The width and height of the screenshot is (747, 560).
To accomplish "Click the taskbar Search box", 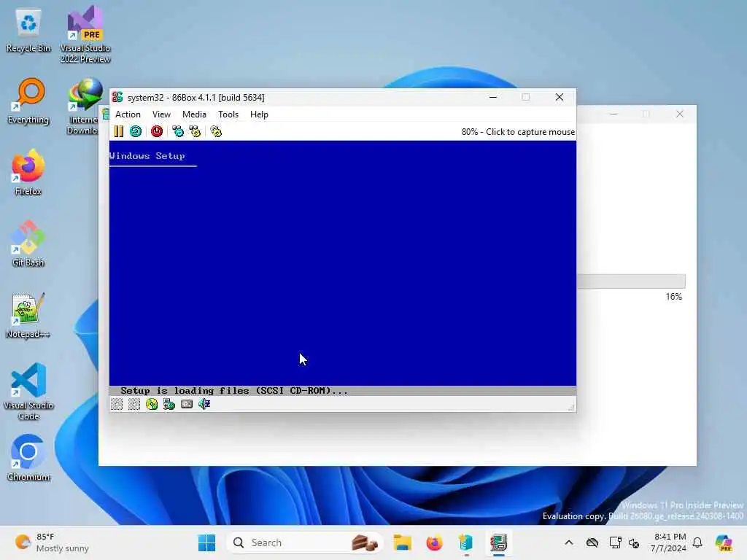I will tap(305, 542).
